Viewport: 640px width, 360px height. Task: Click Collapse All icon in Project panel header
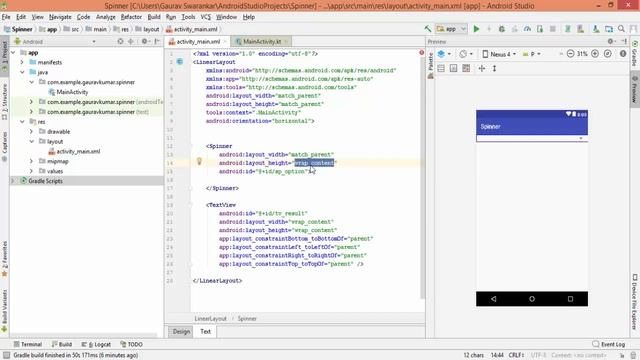131,42
